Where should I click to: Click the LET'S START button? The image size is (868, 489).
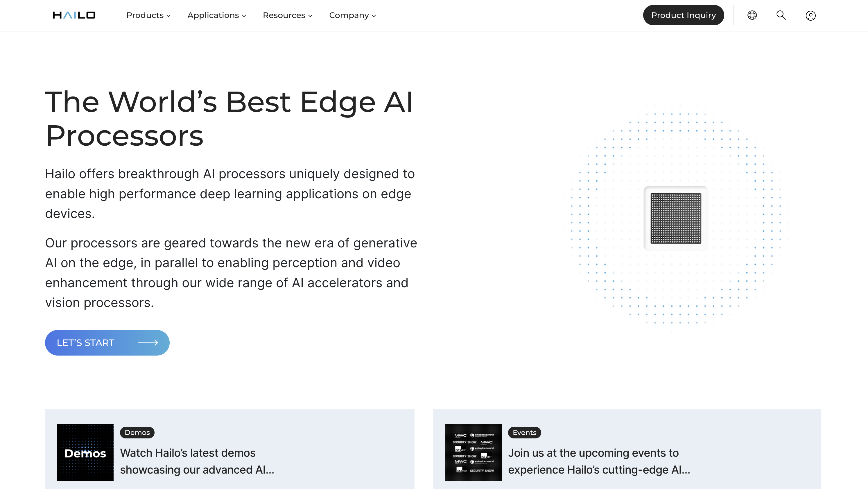[x=107, y=343]
